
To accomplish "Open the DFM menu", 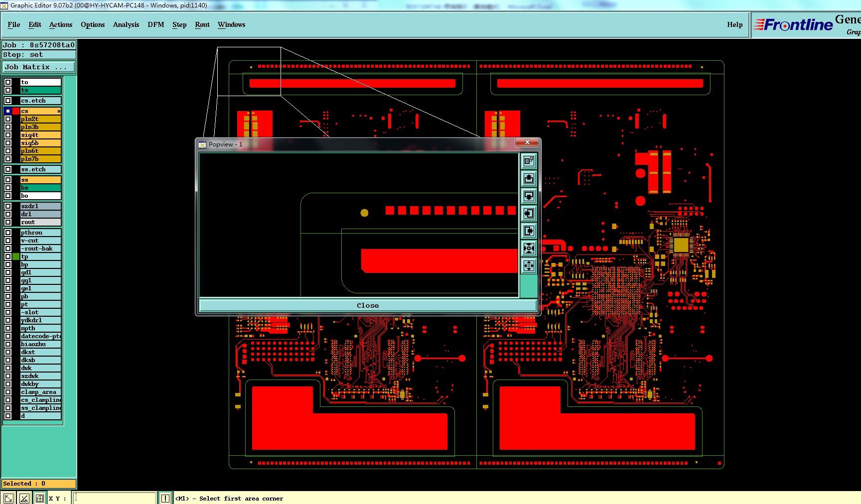I will click(x=155, y=24).
